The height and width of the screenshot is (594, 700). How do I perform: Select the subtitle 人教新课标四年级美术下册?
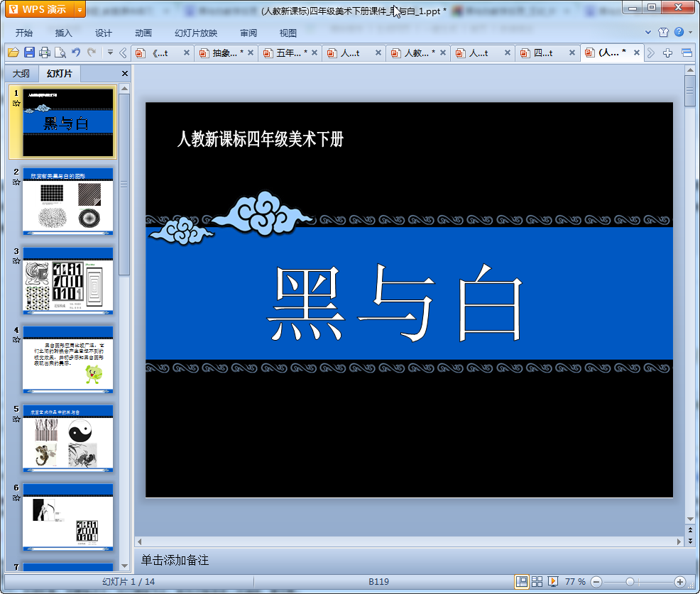[x=261, y=139]
